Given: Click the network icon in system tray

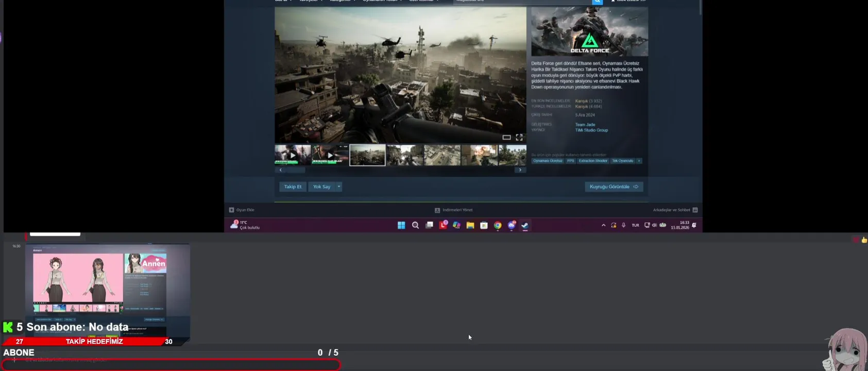Looking at the screenshot, I should 647,225.
